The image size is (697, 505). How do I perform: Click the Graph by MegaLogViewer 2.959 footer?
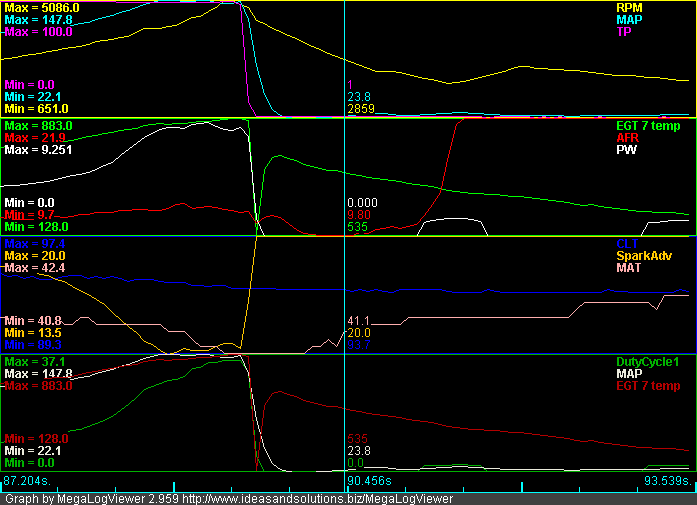coord(92,499)
